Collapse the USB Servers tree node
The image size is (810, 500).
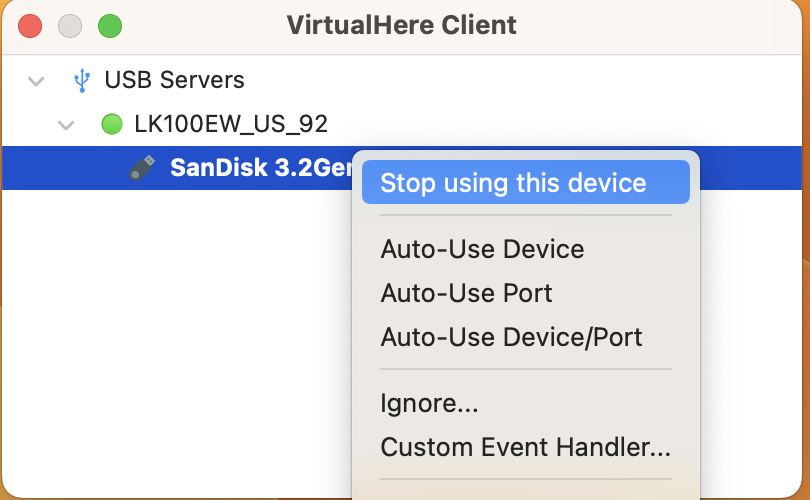(x=37, y=80)
